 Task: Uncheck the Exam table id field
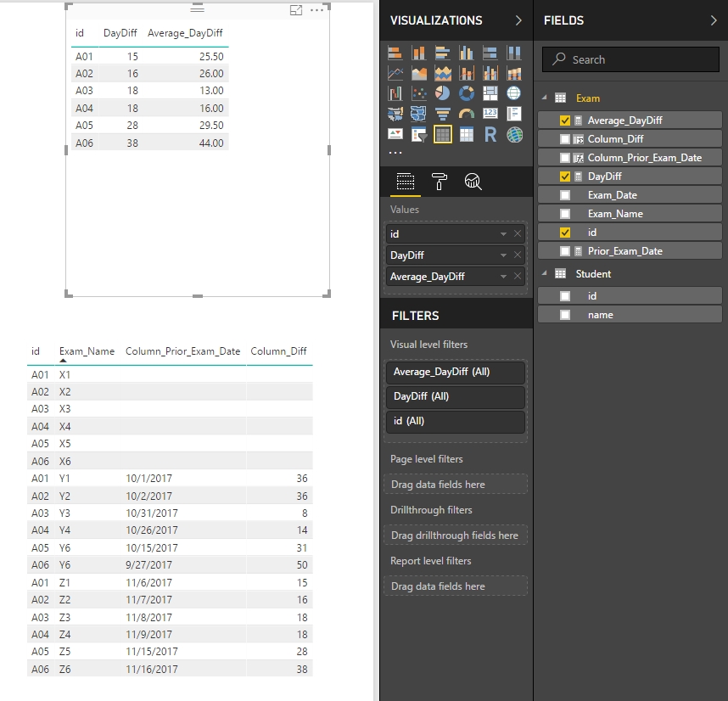pyautogui.click(x=564, y=233)
